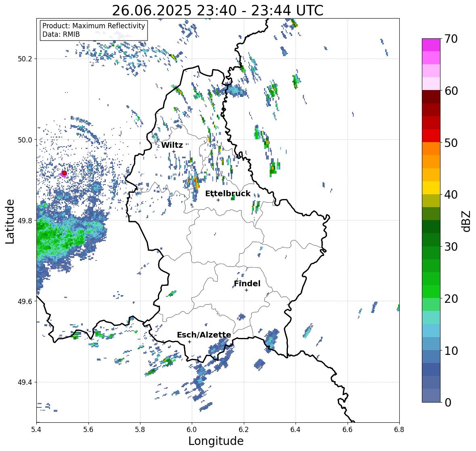Click the plus marker under Findel
The image size is (476, 451).
[x=247, y=290]
